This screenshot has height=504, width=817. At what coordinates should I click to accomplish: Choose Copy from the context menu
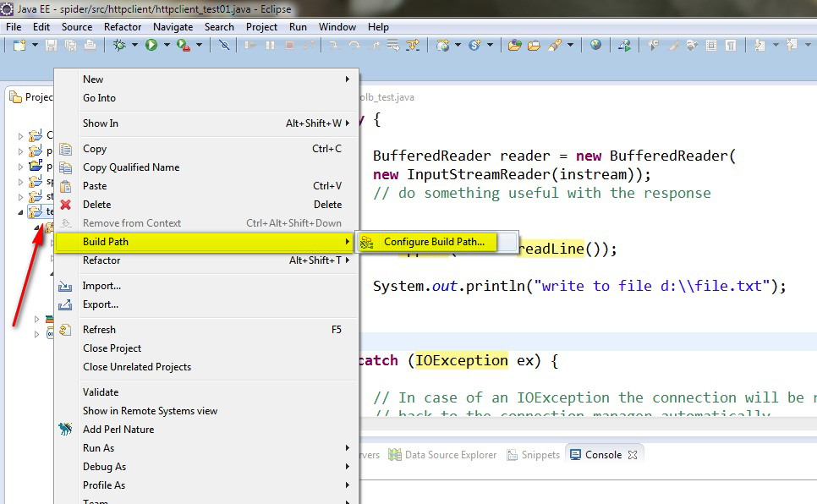pyautogui.click(x=206, y=149)
